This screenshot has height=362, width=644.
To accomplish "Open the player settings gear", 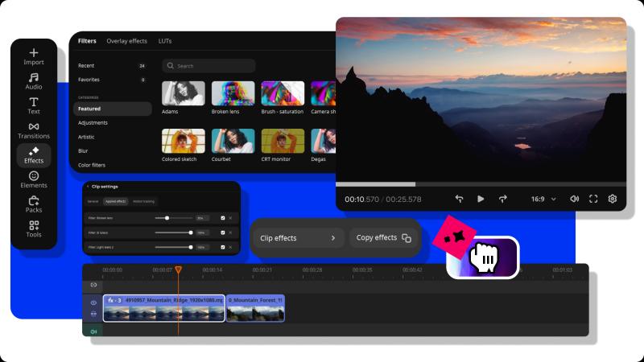I will pyautogui.click(x=613, y=199).
